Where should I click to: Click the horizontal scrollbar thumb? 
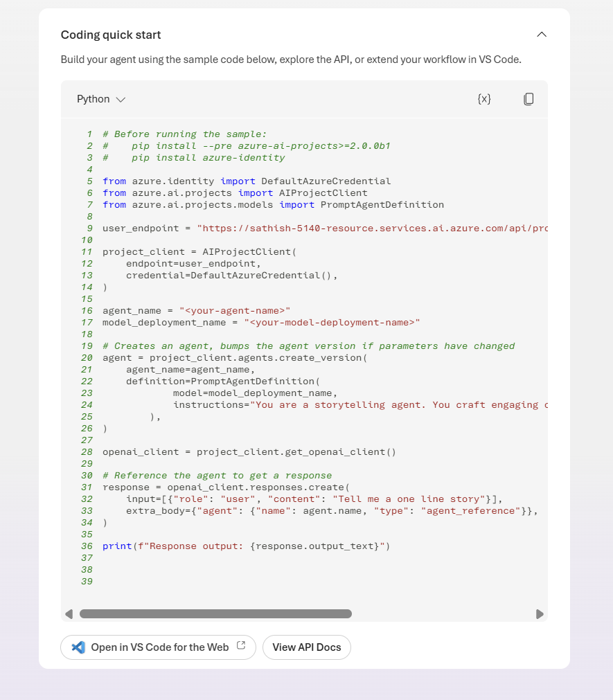pyautogui.click(x=215, y=613)
